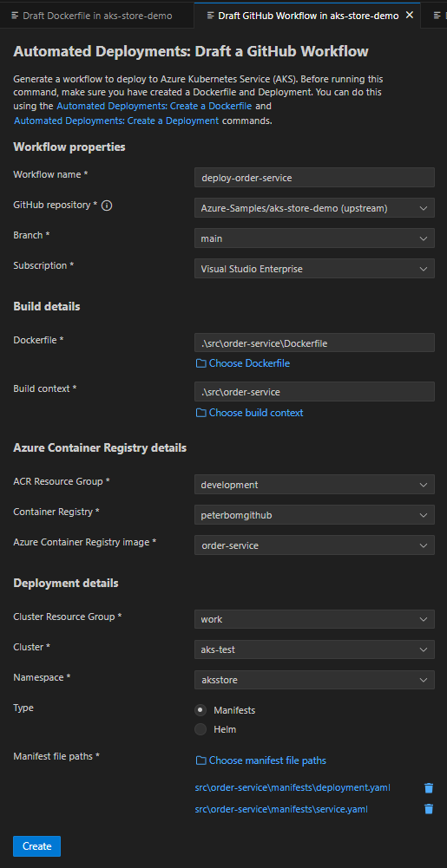Click the folder icon beside Choose Dockerfile
The height and width of the screenshot is (868, 447).
pos(201,363)
